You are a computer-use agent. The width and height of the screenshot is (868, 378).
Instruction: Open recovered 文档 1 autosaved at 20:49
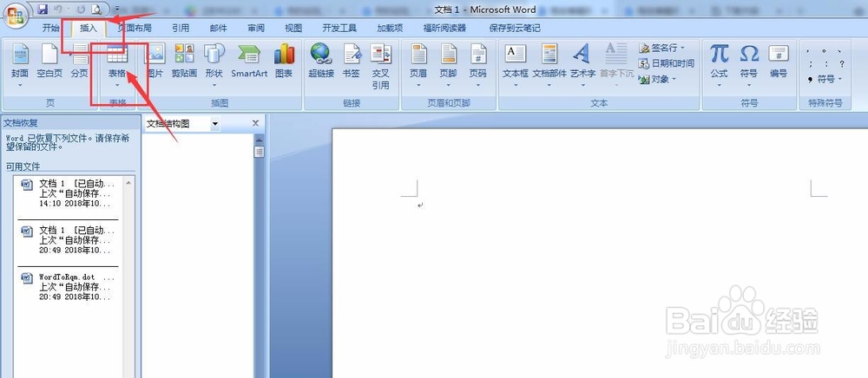68,239
